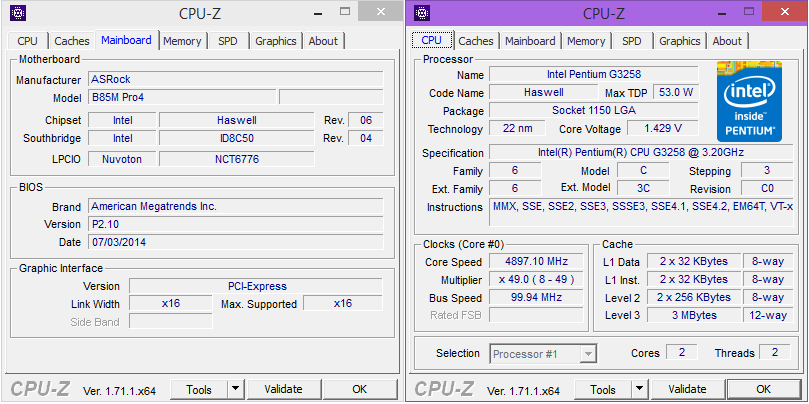Screen dimensions: 809x404
Task: Click the CPU specification string field
Action: coord(641,153)
